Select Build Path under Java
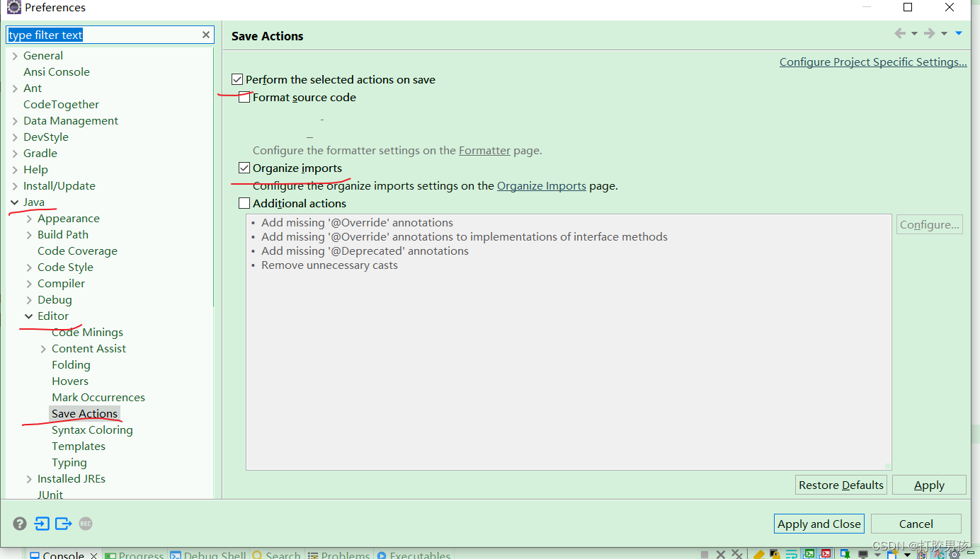This screenshot has height=559, width=980. pyautogui.click(x=63, y=235)
